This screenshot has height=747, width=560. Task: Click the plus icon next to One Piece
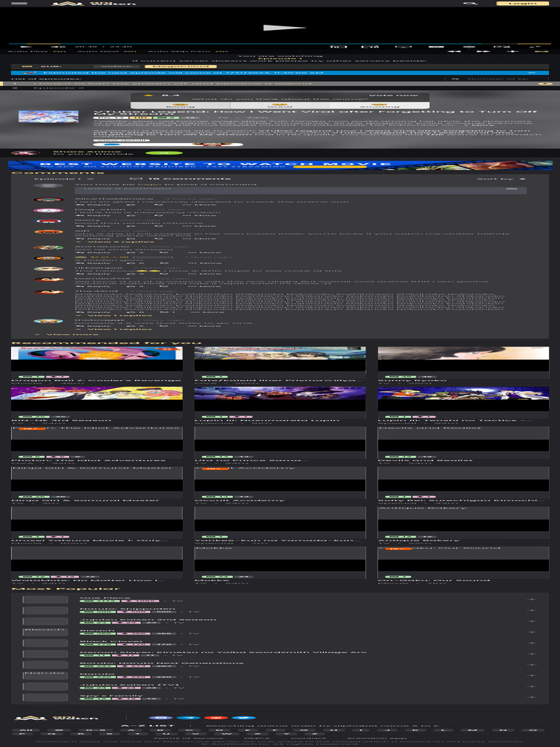(x=532, y=600)
